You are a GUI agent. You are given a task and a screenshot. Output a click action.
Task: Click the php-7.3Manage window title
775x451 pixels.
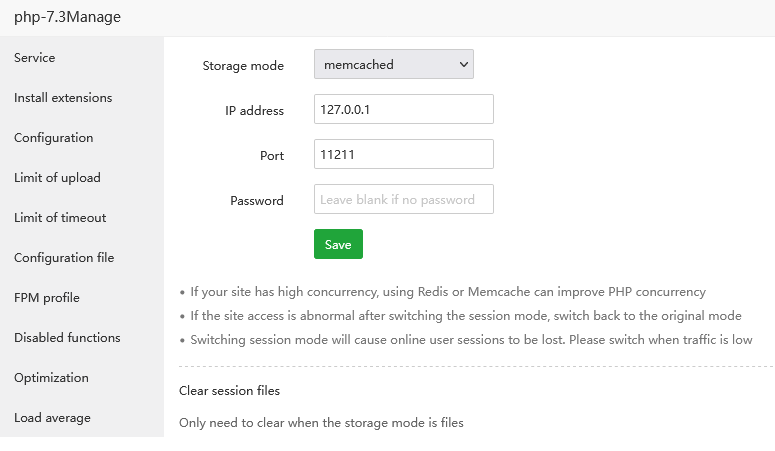[x=67, y=17]
